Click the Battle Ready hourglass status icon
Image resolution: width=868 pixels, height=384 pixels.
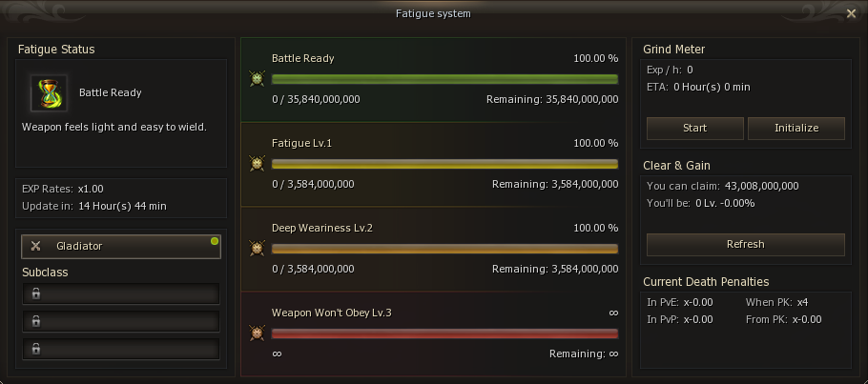coord(47,93)
